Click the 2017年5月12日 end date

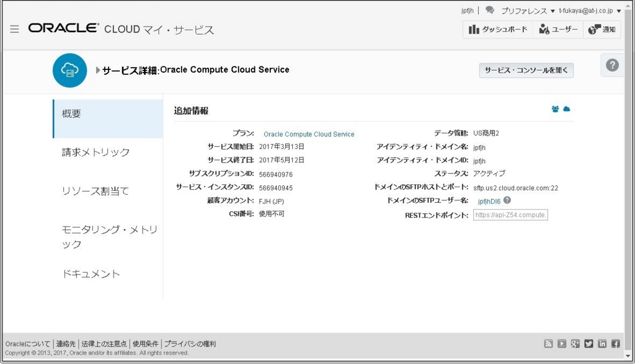pyautogui.click(x=282, y=160)
